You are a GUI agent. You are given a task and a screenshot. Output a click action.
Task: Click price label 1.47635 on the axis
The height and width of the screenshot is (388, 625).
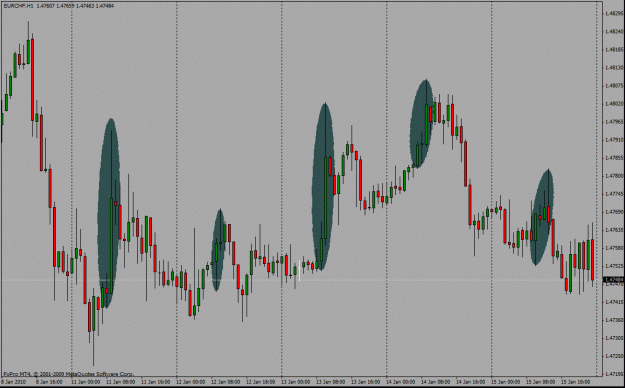(614, 230)
